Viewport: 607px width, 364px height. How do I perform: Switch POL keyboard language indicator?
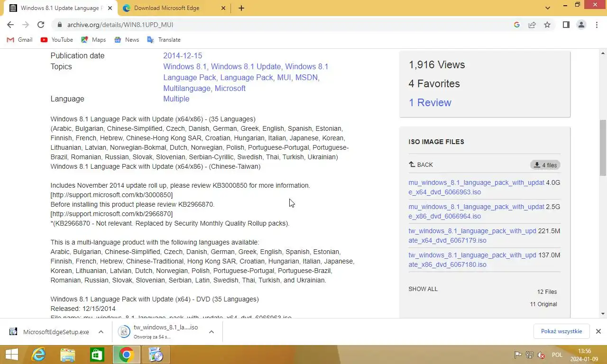pos(557,355)
